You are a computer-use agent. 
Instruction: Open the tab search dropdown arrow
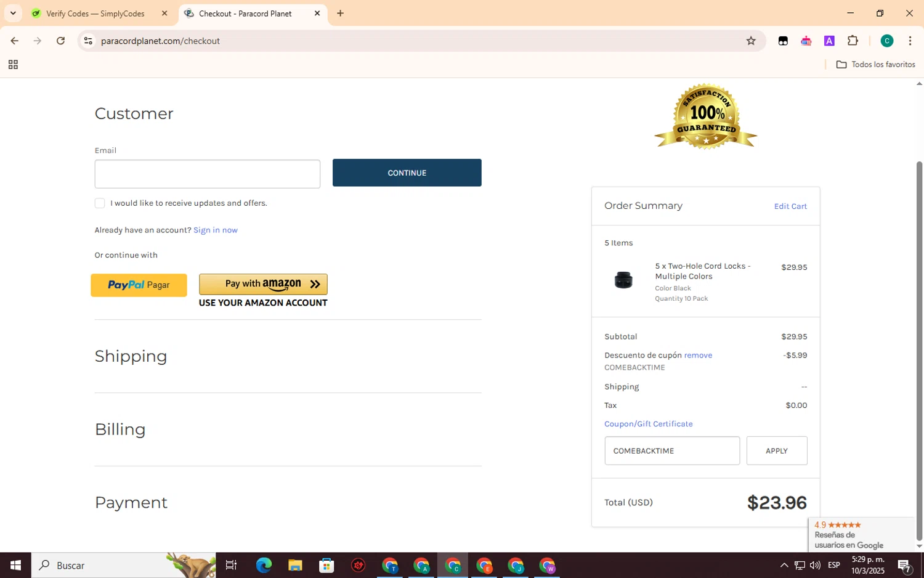pyautogui.click(x=13, y=13)
